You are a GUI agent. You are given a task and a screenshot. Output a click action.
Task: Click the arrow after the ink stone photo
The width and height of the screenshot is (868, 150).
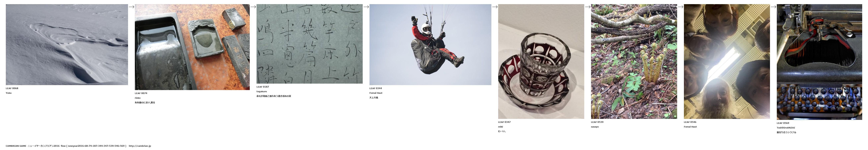pos(253,7)
